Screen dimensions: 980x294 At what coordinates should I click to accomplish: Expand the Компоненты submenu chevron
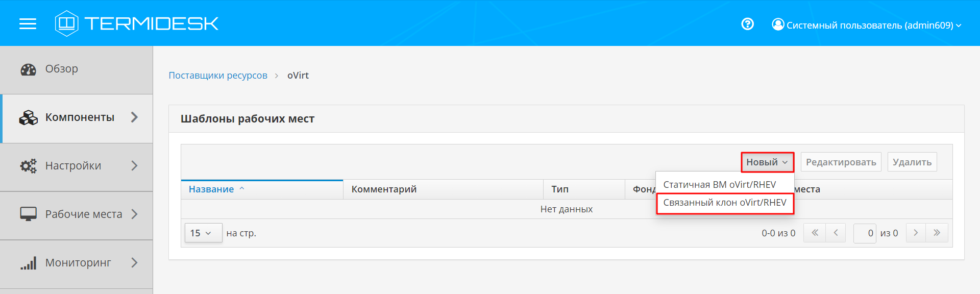[134, 117]
